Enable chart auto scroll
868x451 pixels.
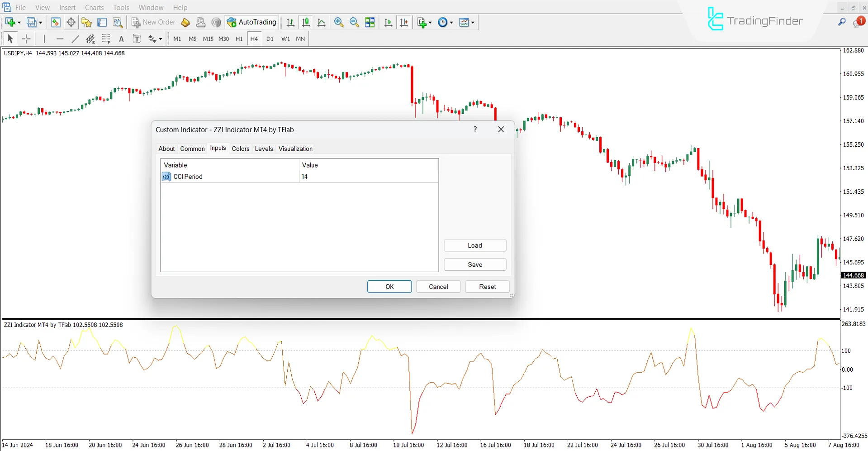[388, 22]
